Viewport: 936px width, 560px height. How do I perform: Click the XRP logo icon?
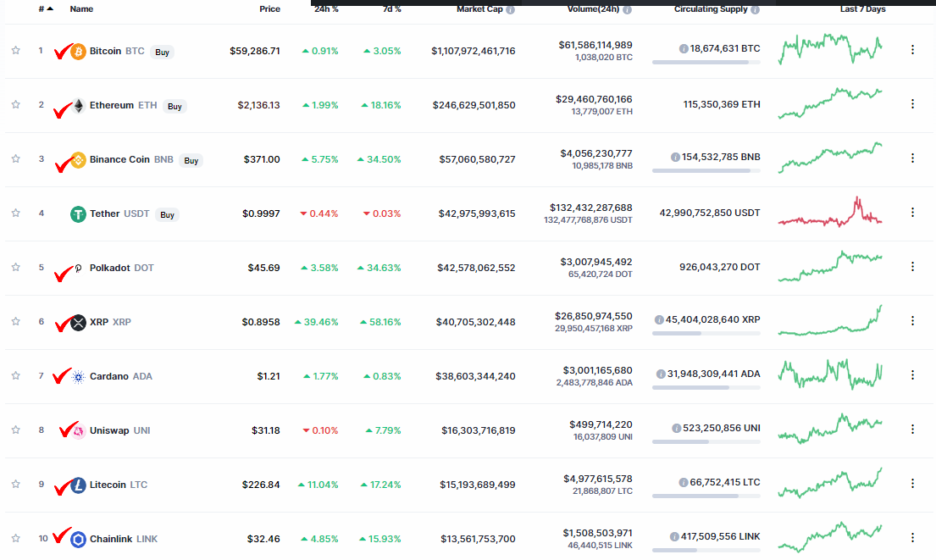(x=78, y=323)
